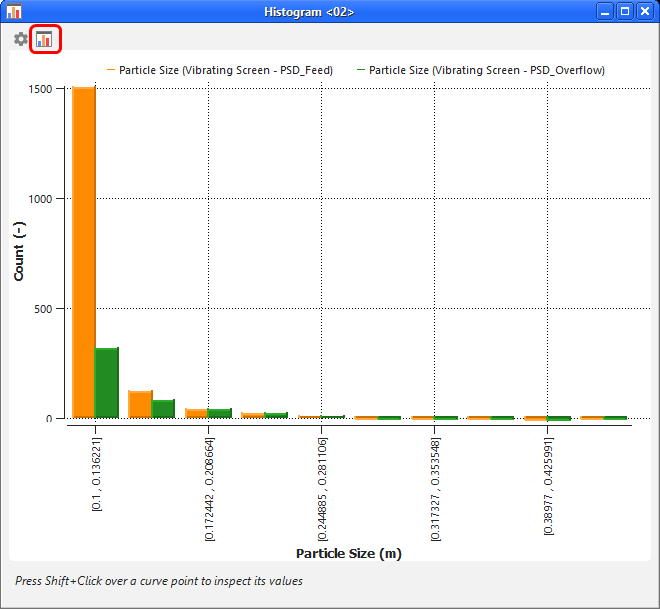Click the Count (-) vertical axis title
The image size is (660, 609).
coord(20,251)
